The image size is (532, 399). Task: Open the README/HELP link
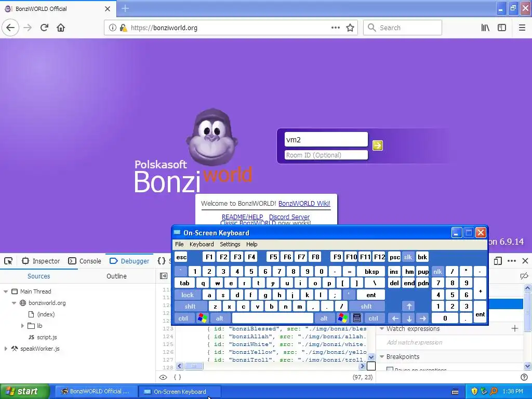click(x=242, y=217)
